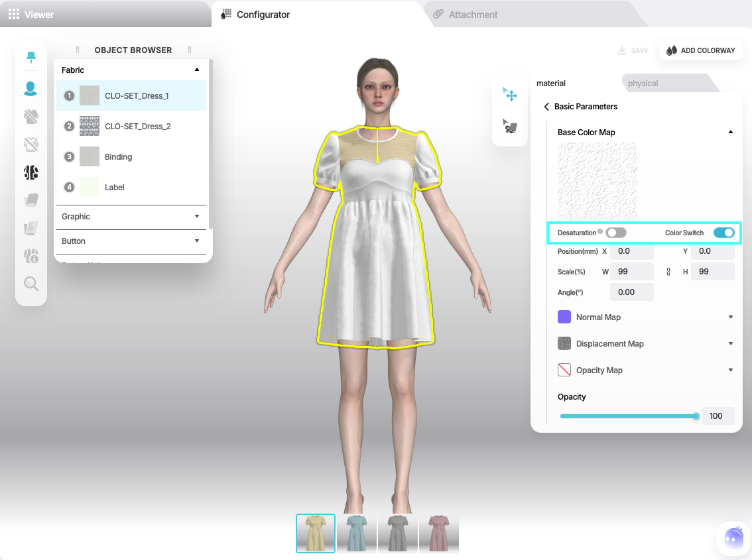
Task: Collapse the Base Color Map section
Action: point(730,132)
